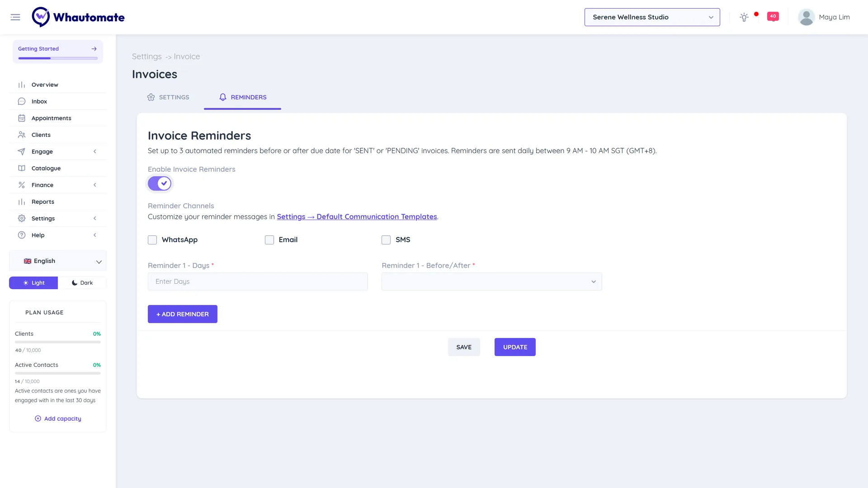Image resolution: width=868 pixels, height=488 pixels.
Task: Click the Getting Started progress bar
Action: [58, 58]
